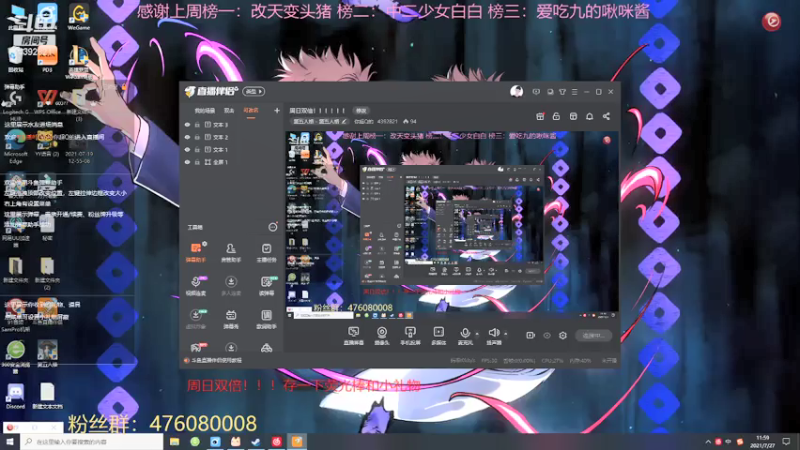Toggle lock on 文本 1 layer
The height and width of the screenshot is (450, 800).
[x=197, y=149]
